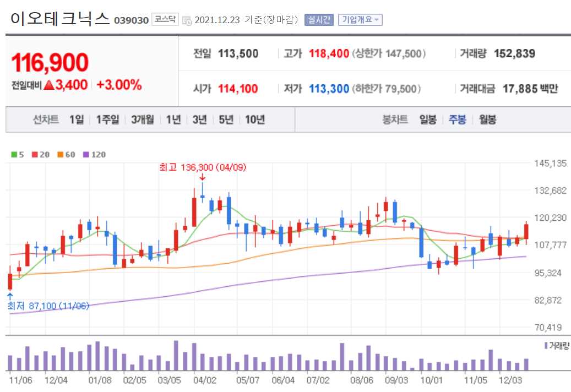
Task: Select the 봉차트 candle chart tab
Action: click(x=396, y=119)
